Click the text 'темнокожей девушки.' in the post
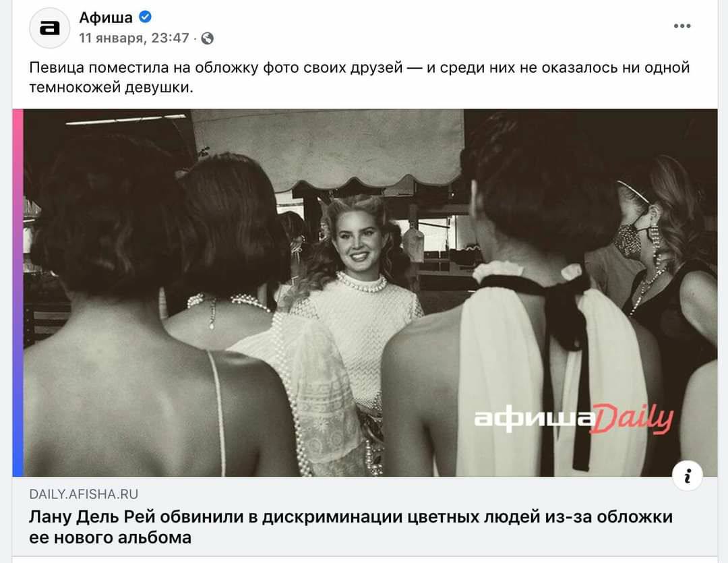The width and height of the screenshot is (728, 563). click(111, 88)
